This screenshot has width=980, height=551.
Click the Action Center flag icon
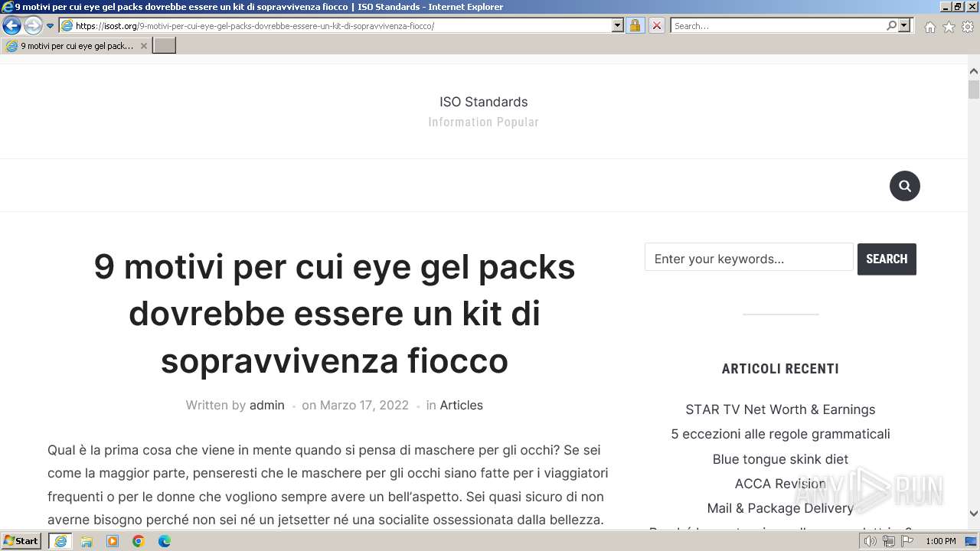pos(907,541)
